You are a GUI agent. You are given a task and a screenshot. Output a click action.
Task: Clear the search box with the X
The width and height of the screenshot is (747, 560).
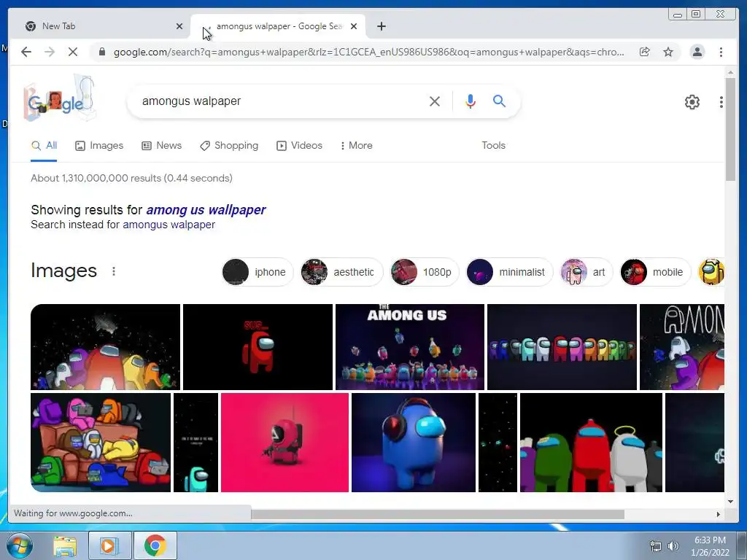(435, 101)
